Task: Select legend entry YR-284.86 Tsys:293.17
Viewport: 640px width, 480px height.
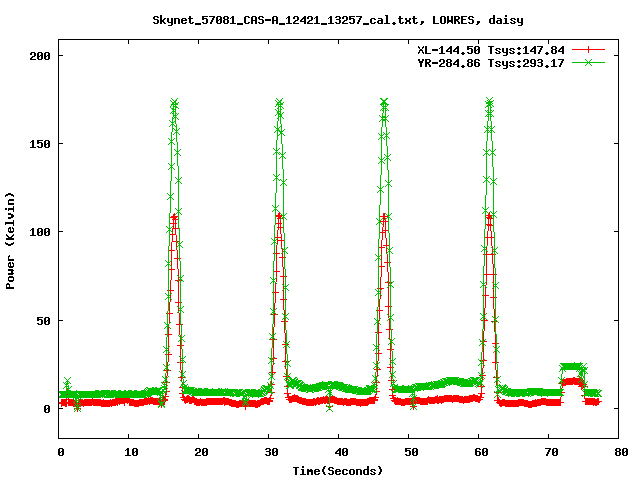Action: tap(491, 63)
